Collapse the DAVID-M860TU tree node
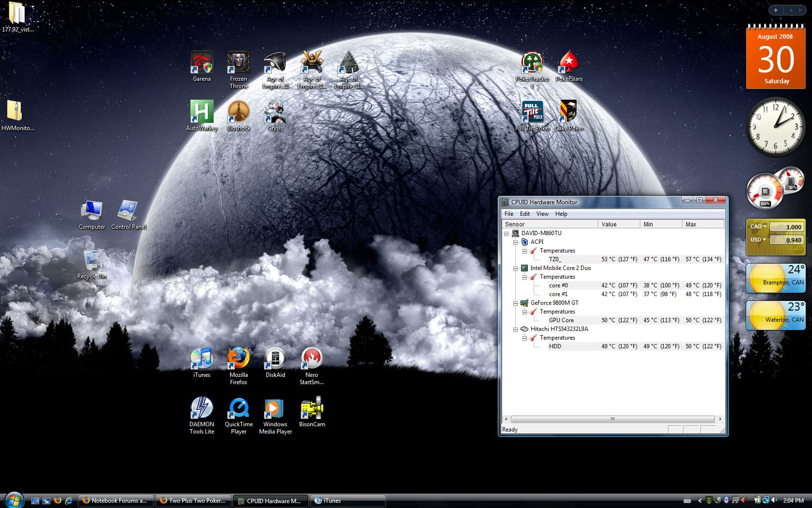Screen dimensions: 812x508 pyautogui.click(x=507, y=233)
